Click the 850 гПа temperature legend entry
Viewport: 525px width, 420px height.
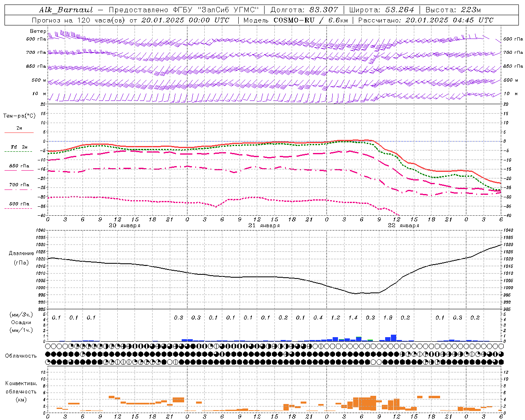(x=19, y=166)
